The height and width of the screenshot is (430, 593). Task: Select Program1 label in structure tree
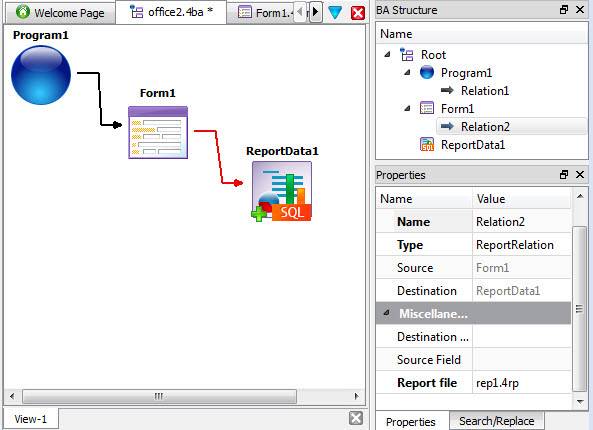tap(466, 73)
